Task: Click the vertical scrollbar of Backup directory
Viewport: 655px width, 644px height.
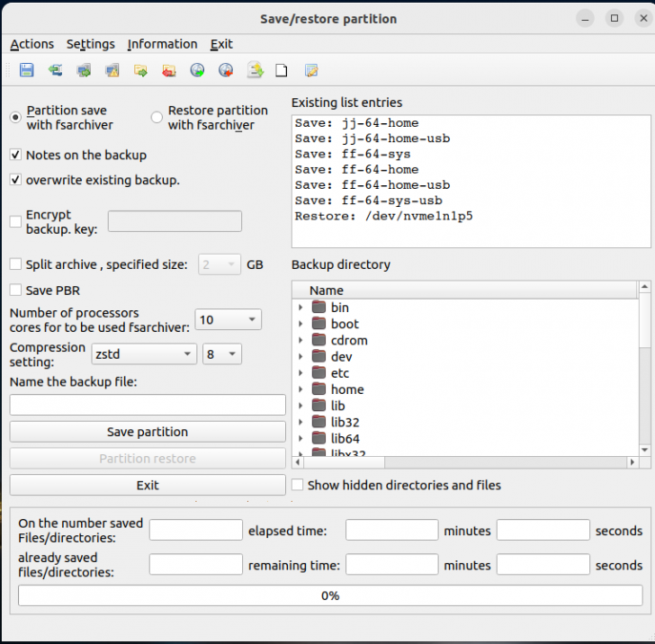Action: [x=644, y=368]
